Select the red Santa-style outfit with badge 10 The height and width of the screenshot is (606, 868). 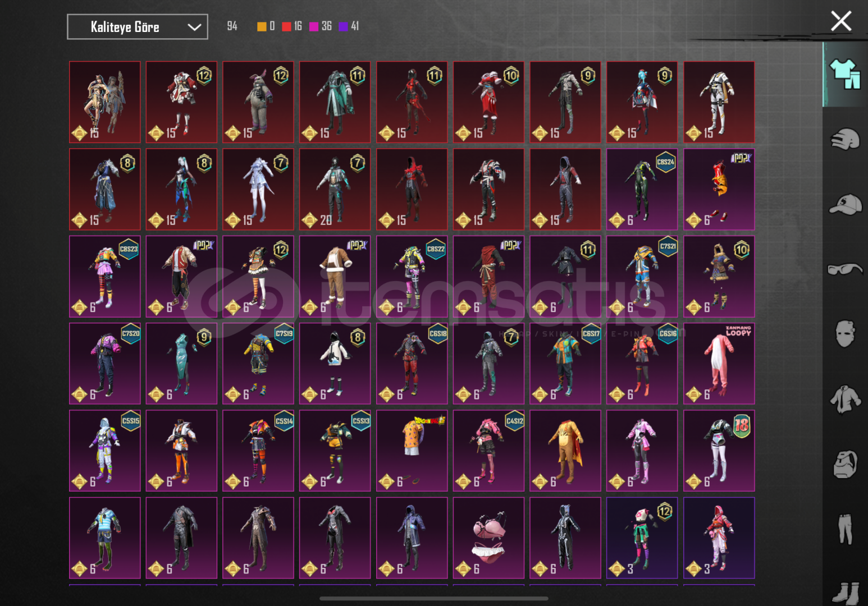488,102
